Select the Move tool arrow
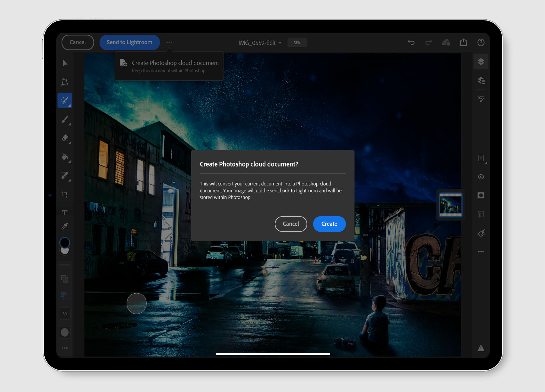This screenshot has width=545, height=392. [x=65, y=63]
